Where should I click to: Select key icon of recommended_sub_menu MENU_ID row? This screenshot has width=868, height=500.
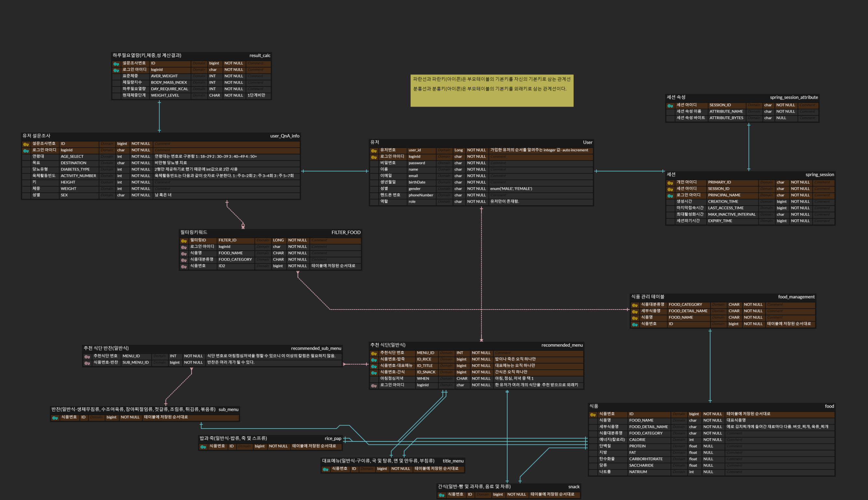click(x=87, y=357)
